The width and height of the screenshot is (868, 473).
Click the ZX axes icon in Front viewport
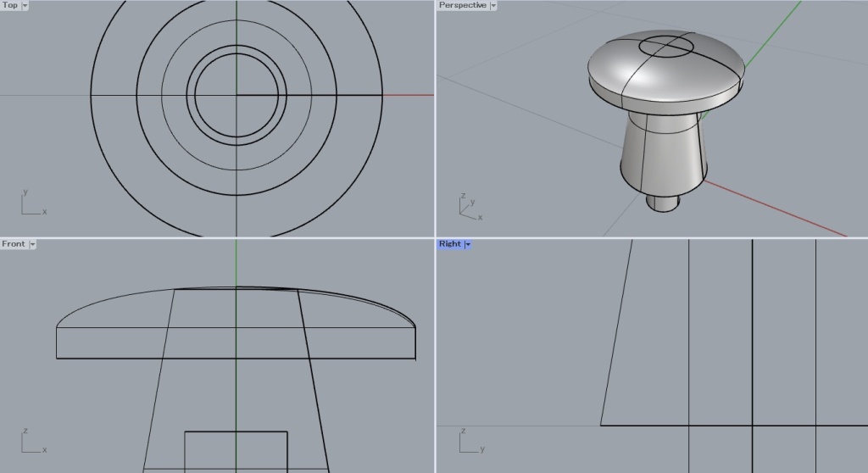point(31,442)
